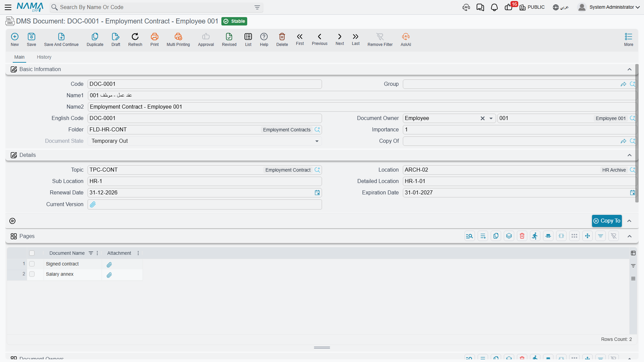Click the Copy To button

pos(607,221)
